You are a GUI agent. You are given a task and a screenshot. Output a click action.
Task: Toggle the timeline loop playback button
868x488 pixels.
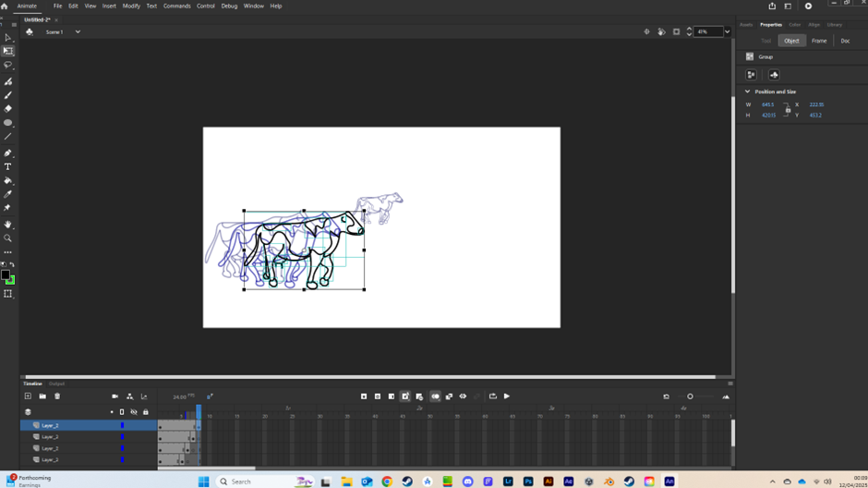[492, 396]
